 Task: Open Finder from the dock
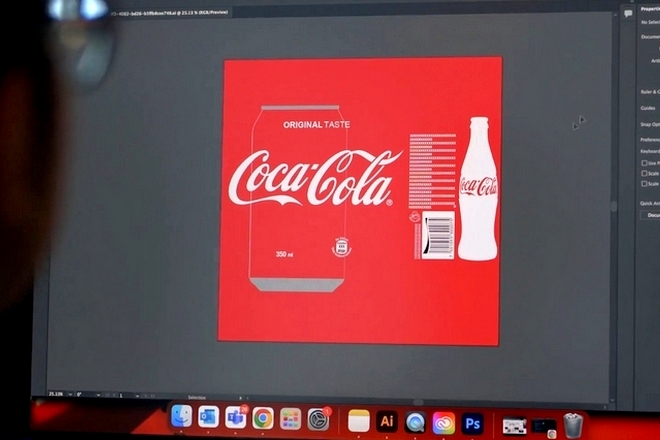pyautogui.click(x=181, y=416)
